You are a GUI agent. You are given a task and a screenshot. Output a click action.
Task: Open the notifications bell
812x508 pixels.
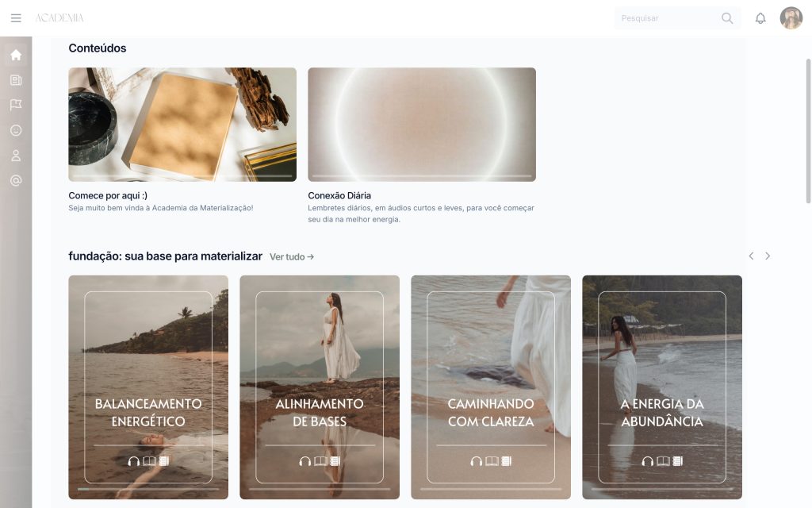760,18
